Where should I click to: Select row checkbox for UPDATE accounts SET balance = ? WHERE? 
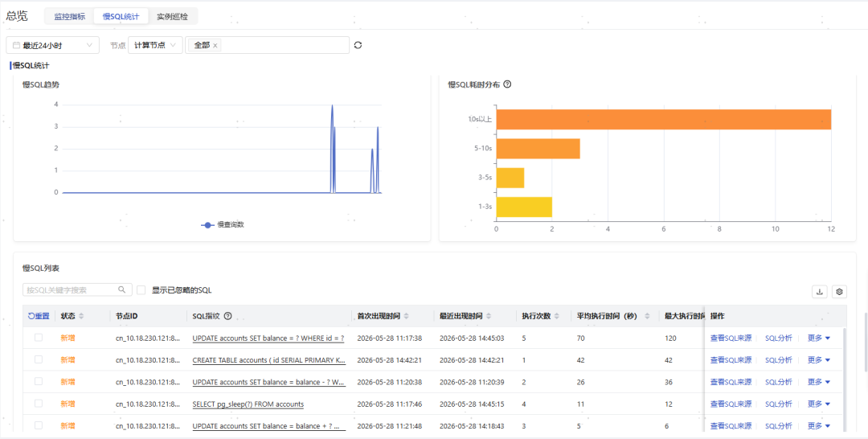click(x=39, y=338)
